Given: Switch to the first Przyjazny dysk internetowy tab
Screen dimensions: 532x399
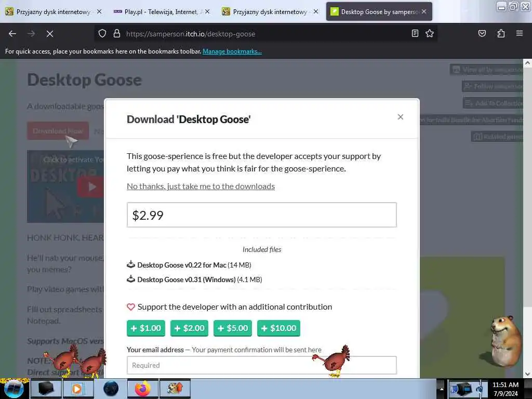Looking at the screenshot, I should 53,12.
